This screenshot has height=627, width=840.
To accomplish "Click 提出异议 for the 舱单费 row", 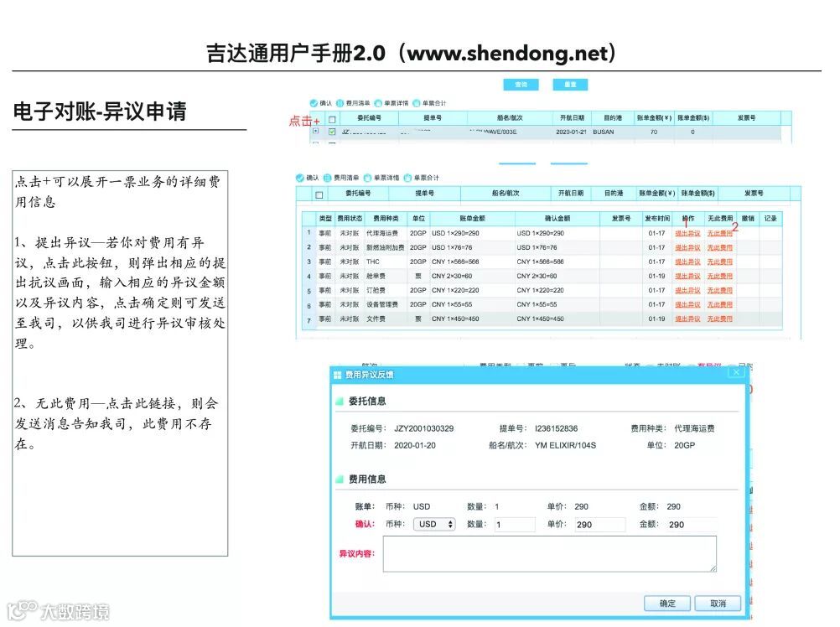I will tap(688, 277).
